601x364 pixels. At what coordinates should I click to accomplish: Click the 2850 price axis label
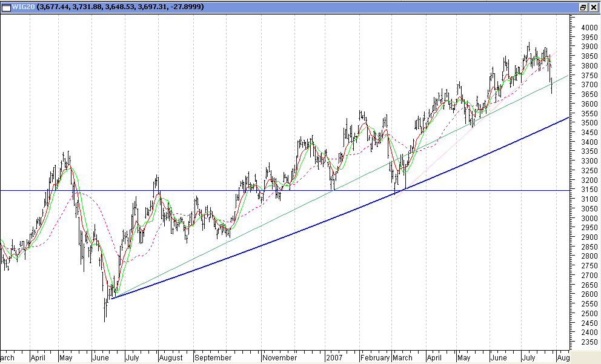[589, 247]
